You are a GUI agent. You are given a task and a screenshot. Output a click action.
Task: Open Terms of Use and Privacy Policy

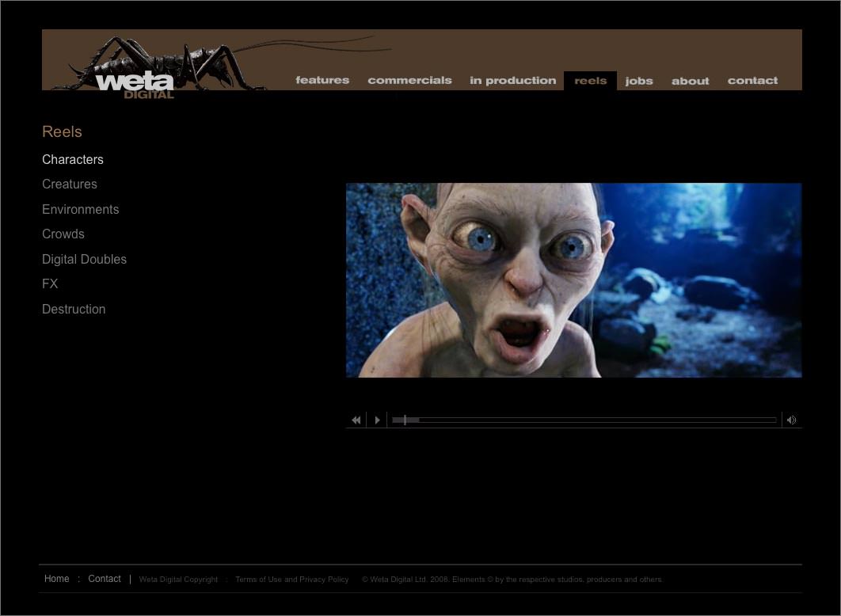click(x=292, y=579)
